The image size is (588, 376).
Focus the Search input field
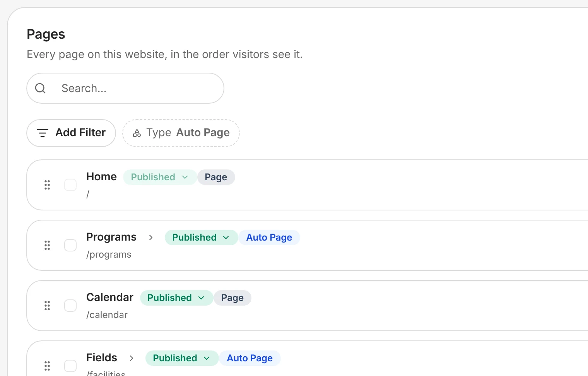pos(125,88)
